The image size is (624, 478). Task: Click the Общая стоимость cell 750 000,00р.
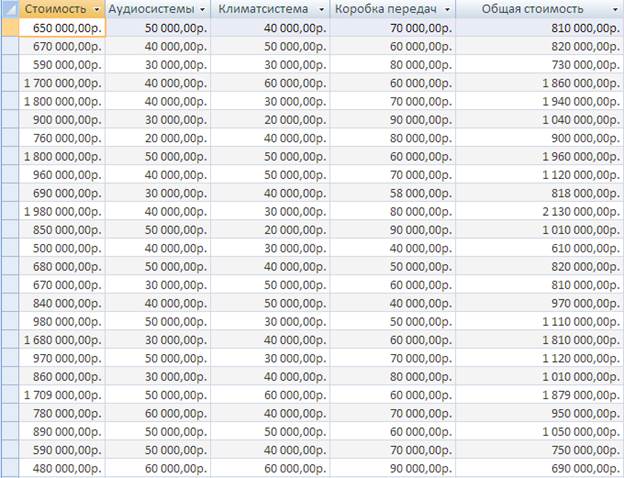[x=539, y=450]
